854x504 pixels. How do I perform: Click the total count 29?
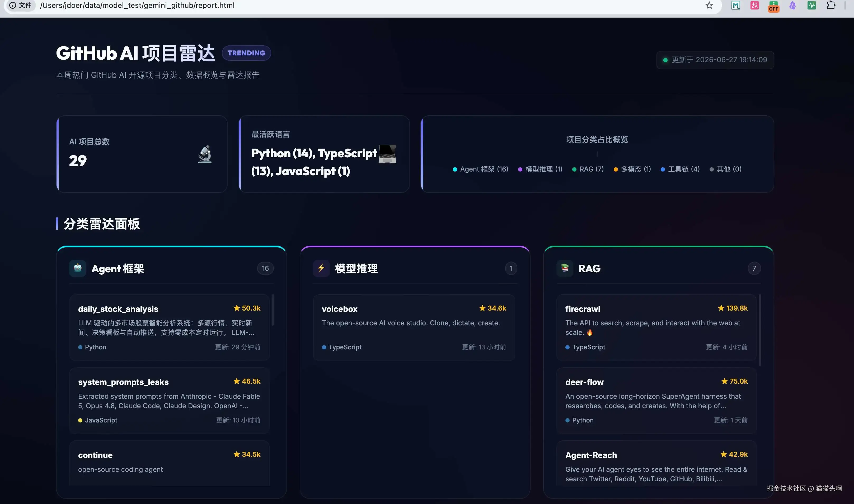pos(78,161)
